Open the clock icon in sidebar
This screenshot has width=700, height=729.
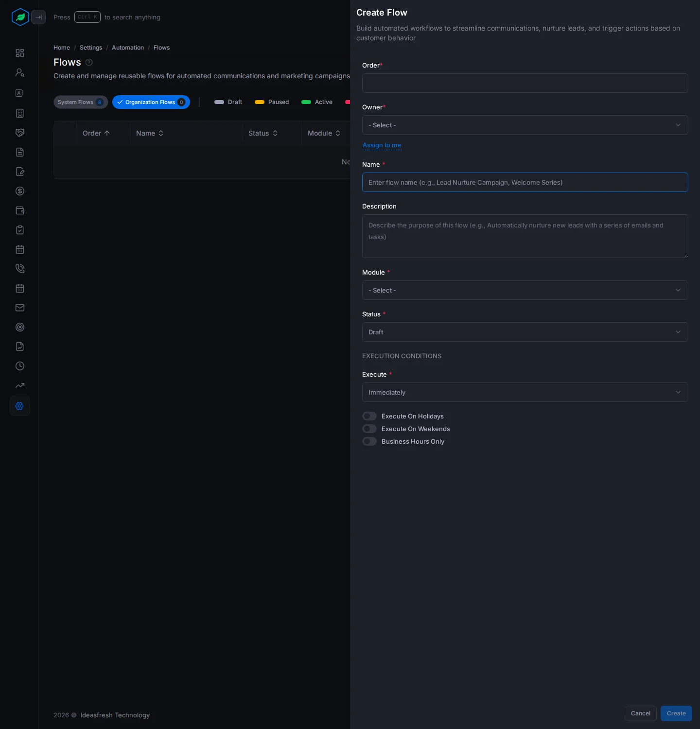(20, 366)
